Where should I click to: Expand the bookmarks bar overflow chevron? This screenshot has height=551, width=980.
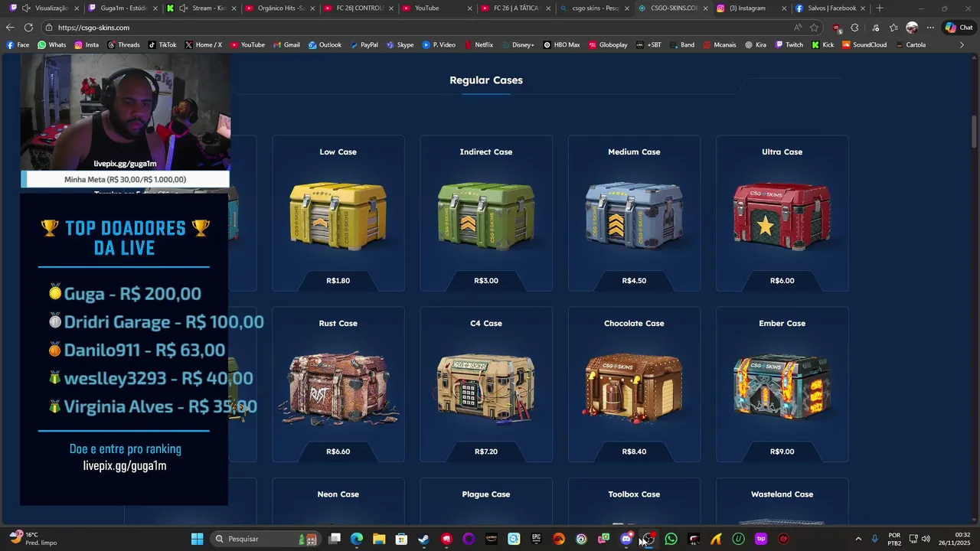coord(962,45)
